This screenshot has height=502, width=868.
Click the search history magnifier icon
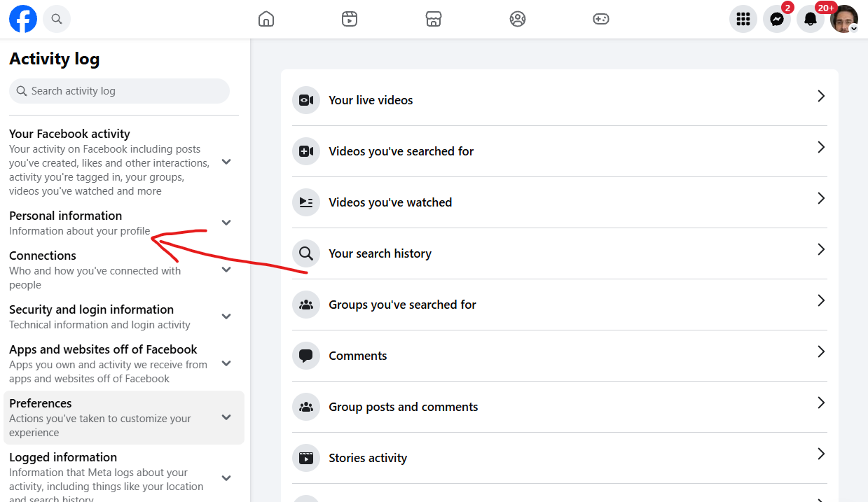click(306, 253)
